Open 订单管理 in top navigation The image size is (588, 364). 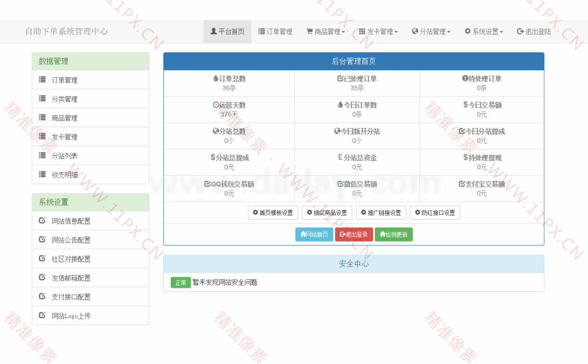275,31
